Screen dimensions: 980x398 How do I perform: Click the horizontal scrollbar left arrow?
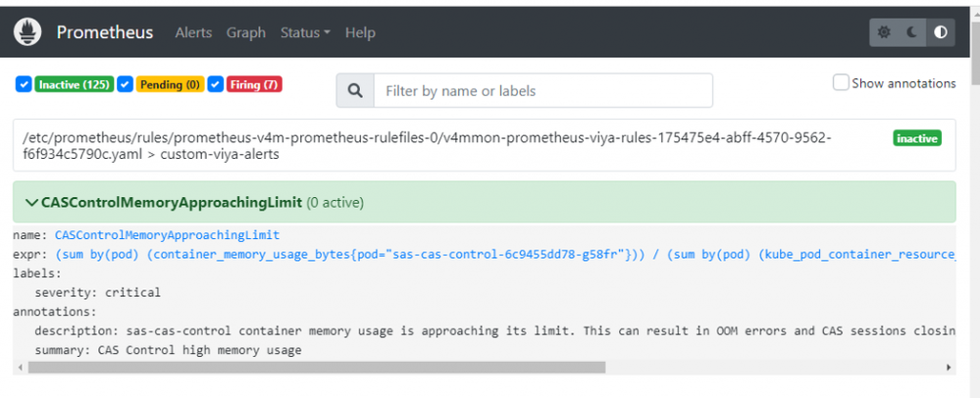coord(19,368)
